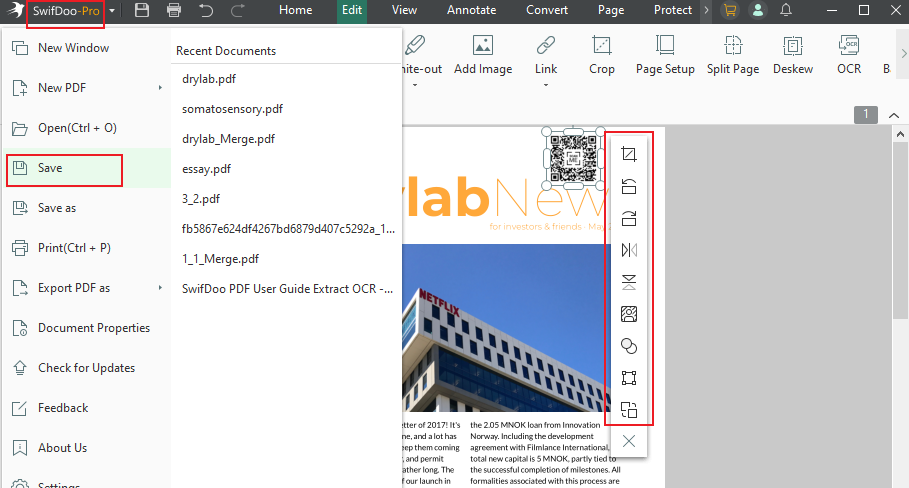The width and height of the screenshot is (909, 488).
Task: Choose New Window from file menu
Action: click(87, 48)
